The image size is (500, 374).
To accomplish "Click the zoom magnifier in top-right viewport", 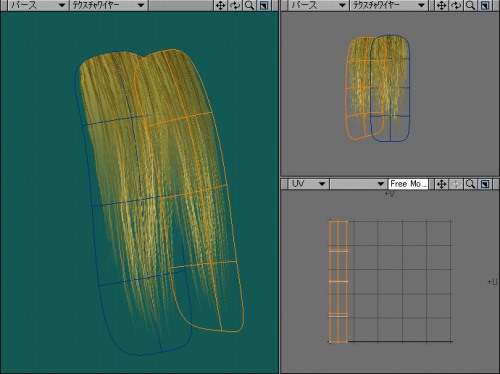I will (x=470, y=5).
